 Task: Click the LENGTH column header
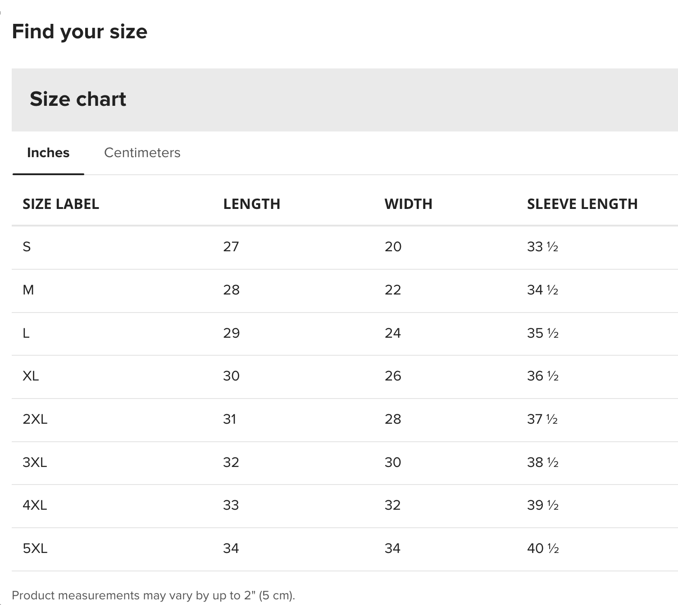coord(251,204)
